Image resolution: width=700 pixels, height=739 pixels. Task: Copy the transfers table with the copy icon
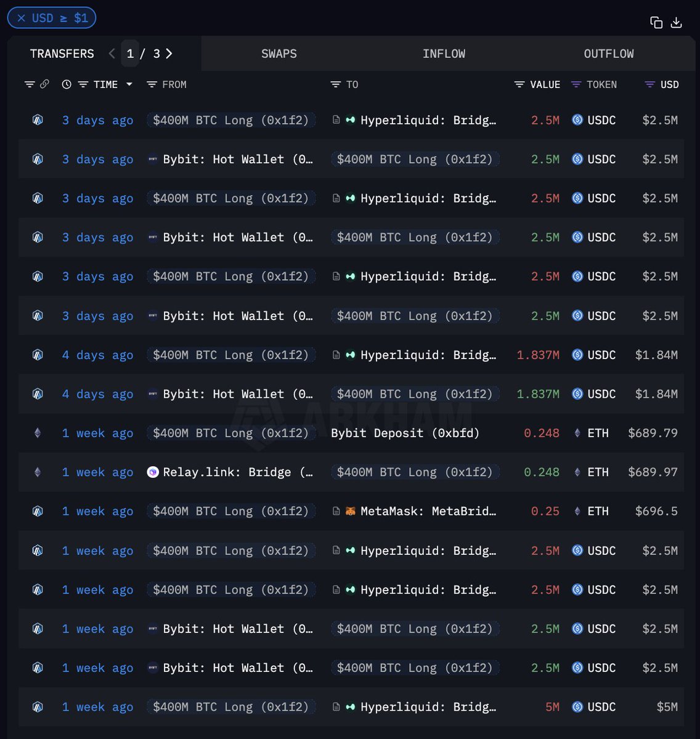[x=656, y=23]
